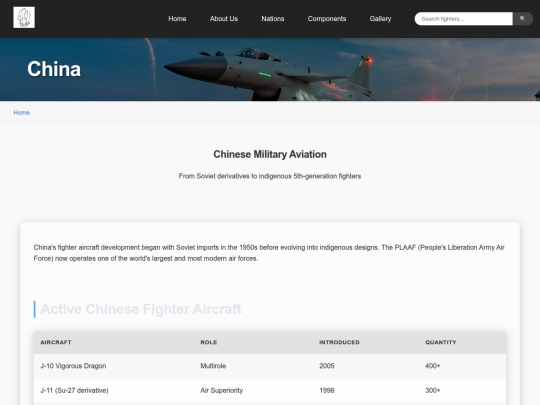Screen dimensions: 540x405
Task: Click the China banner heading
Action: 54,69
